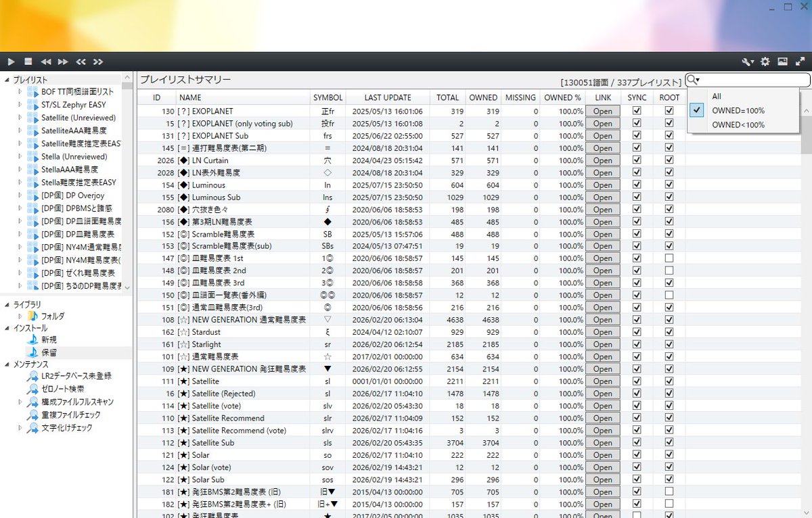The width and height of the screenshot is (812, 518).
Task: Open settings via the gear icon
Action: (765, 62)
